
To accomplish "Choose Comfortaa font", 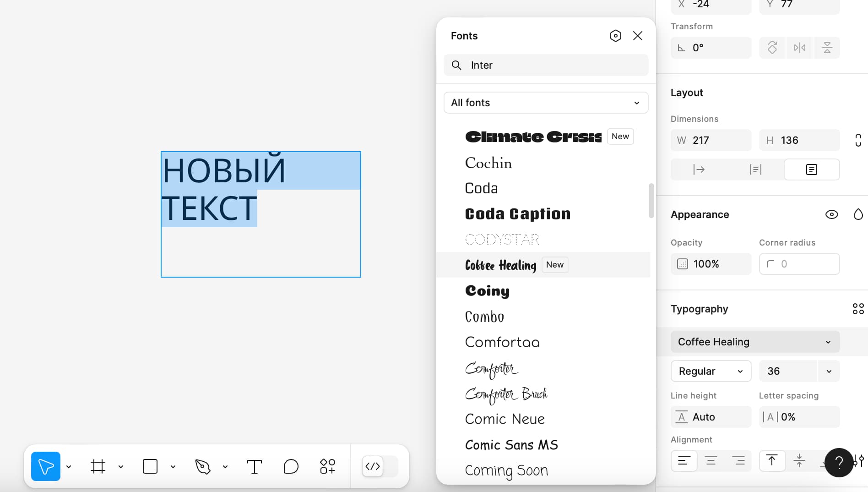I will (x=543, y=342).
